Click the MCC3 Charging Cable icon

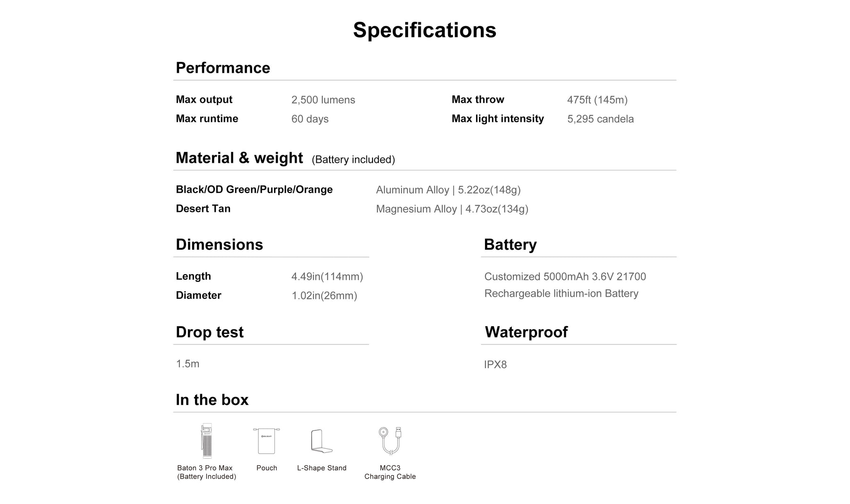(390, 440)
